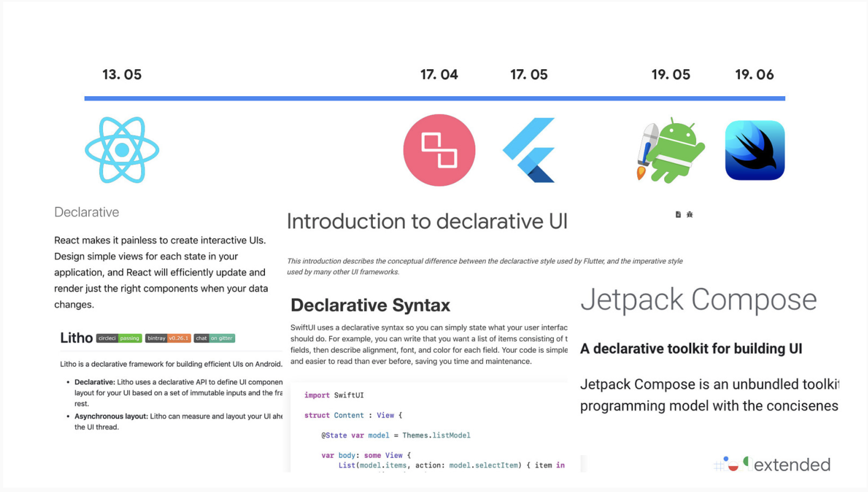Image resolution: width=868 pixels, height=492 pixels.
Task: Click the blue horizontal timeline bar
Action: [283, 98]
